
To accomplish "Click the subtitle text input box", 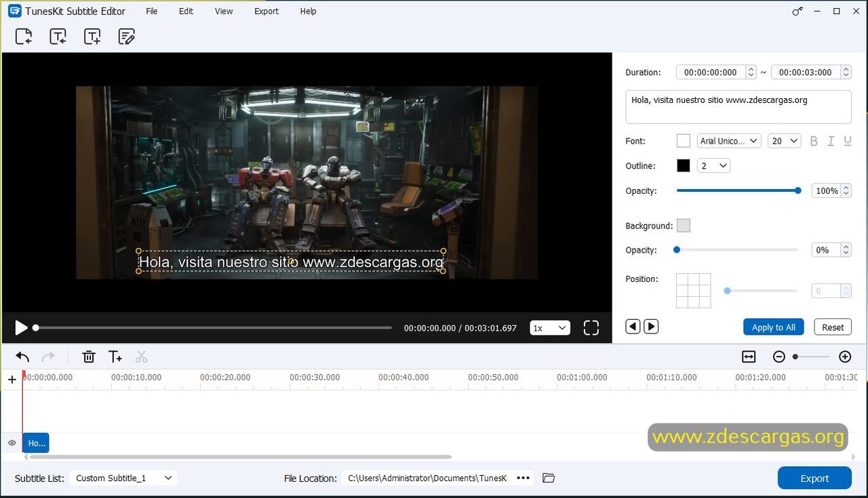I will pos(738,107).
